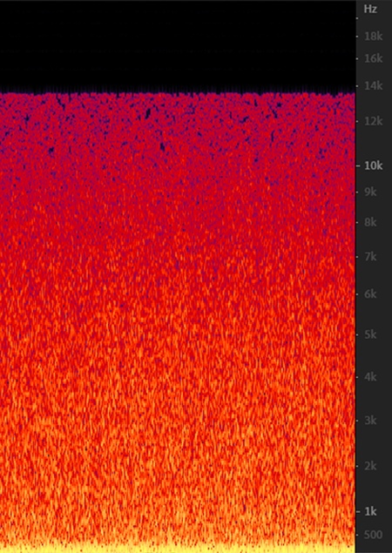Select the 3k frequency ruler mark
The height and width of the screenshot is (553, 392).
click(372, 421)
